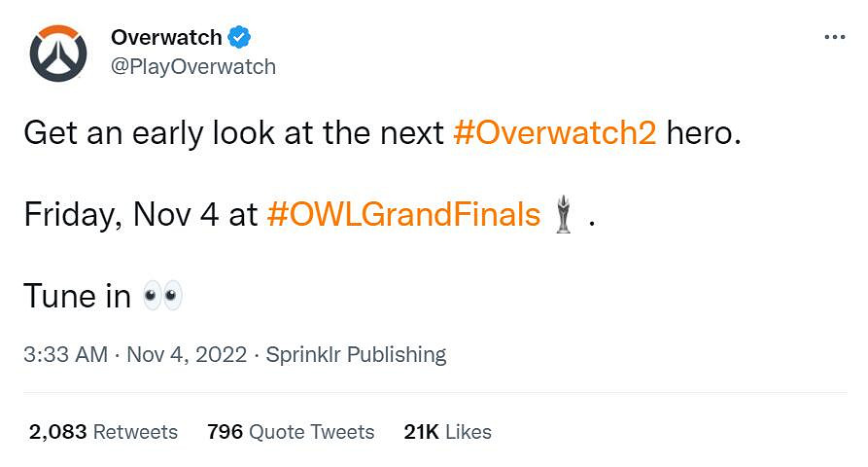View the 2,083 Retweets list
The image size is (868, 467).
pyautogui.click(x=103, y=431)
